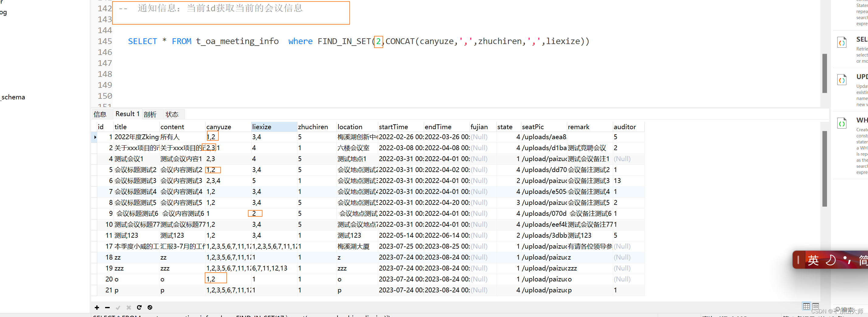This screenshot has height=317, width=868.
Task: Select canyuze cell '2,3,4' in row 6
Action: pos(228,181)
